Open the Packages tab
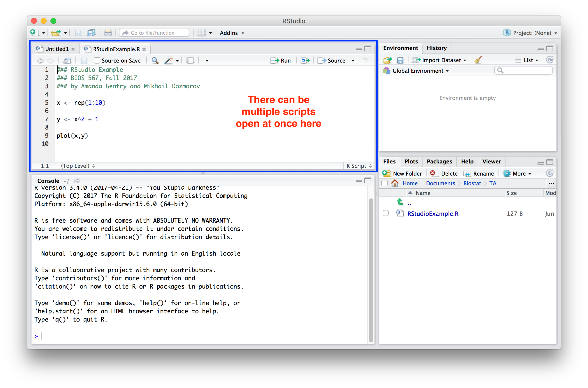 coord(439,162)
